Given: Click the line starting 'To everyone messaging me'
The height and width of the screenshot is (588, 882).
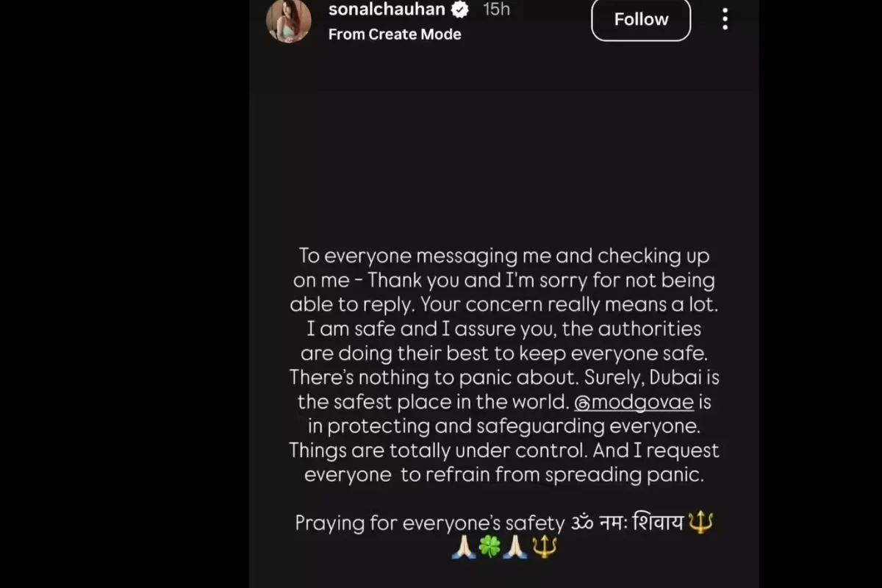Looking at the screenshot, I should click(503, 256).
